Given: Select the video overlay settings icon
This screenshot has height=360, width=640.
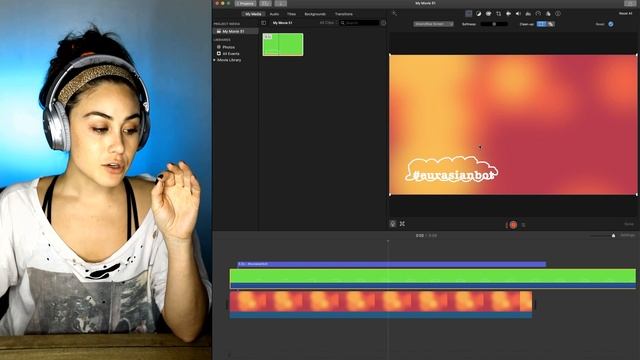Looking at the screenshot, I should 469,13.
